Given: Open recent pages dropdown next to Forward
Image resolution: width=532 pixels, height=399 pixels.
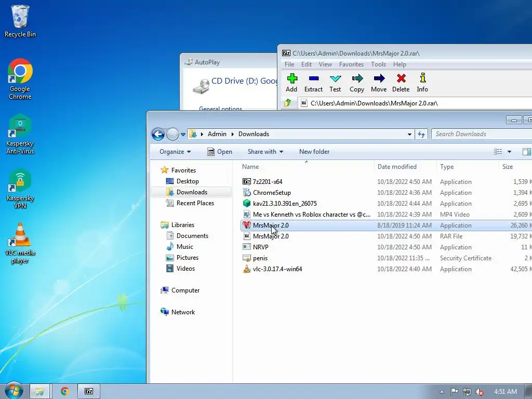Looking at the screenshot, I should coord(183,135).
